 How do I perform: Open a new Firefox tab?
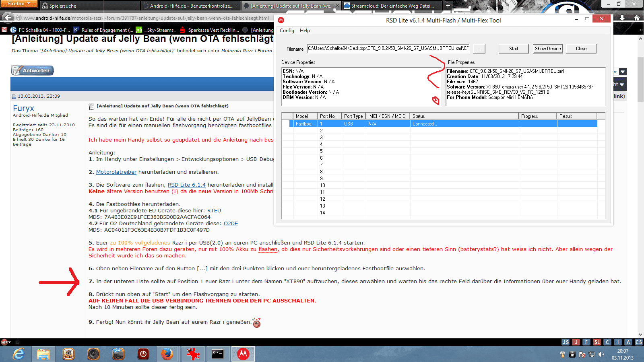click(x=448, y=6)
